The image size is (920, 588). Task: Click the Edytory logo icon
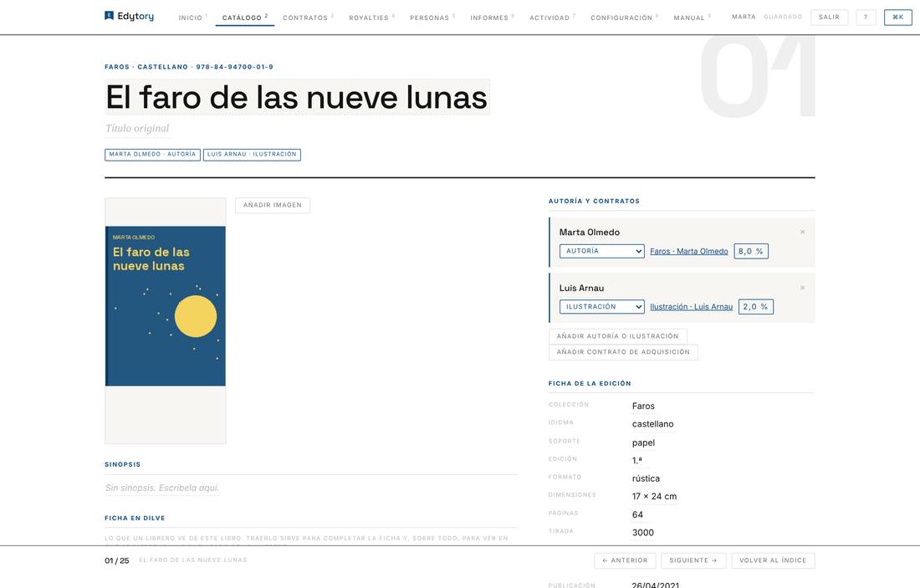click(x=109, y=16)
